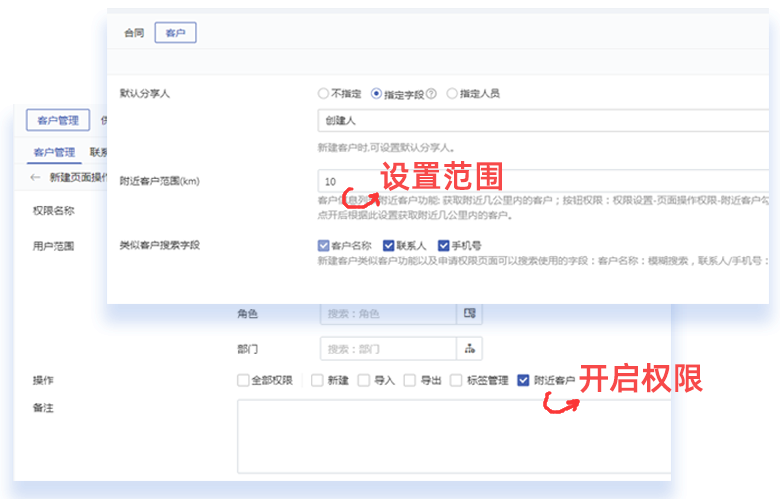Image resolution: width=780 pixels, height=499 pixels.
Task: Click inside the 备注 text area
Action: (454, 436)
